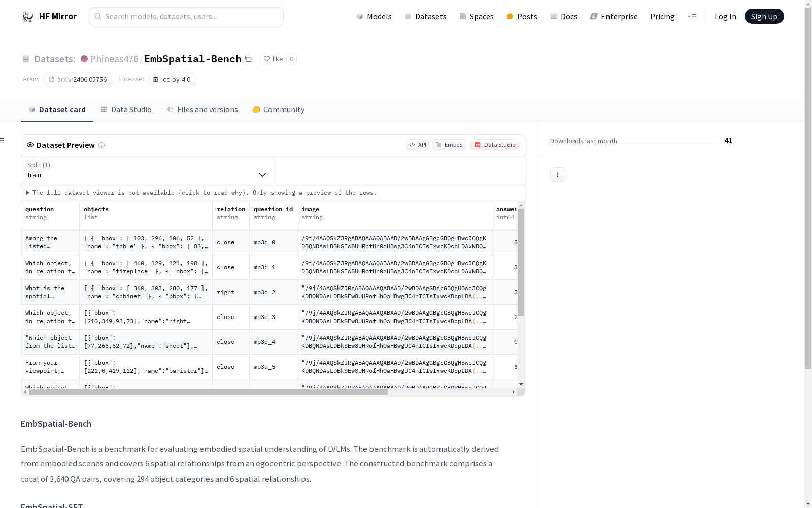Screen dimensions: 812x508
Task: Click the mp3d_5 question_id cell
Action: (x=273, y=367)
